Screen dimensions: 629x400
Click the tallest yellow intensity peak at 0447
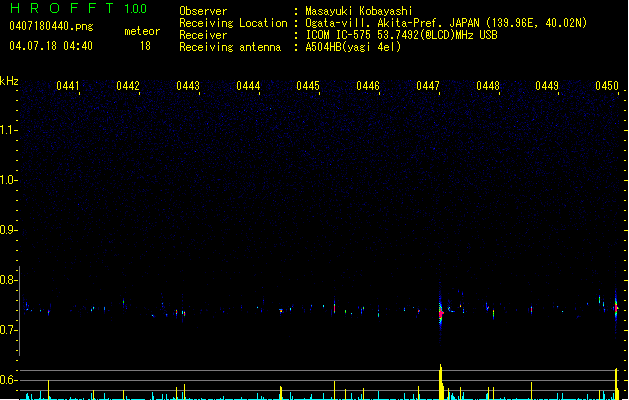click(441, 382)
